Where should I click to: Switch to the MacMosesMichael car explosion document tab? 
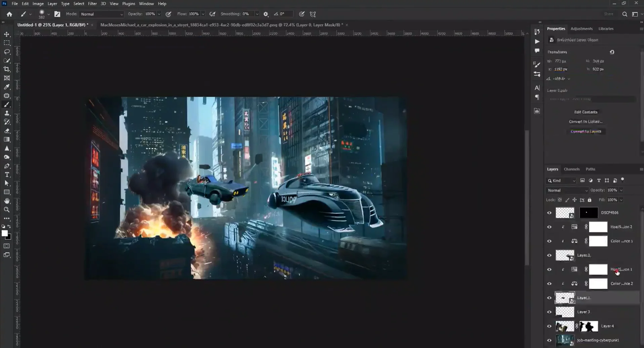pos(222,25)
